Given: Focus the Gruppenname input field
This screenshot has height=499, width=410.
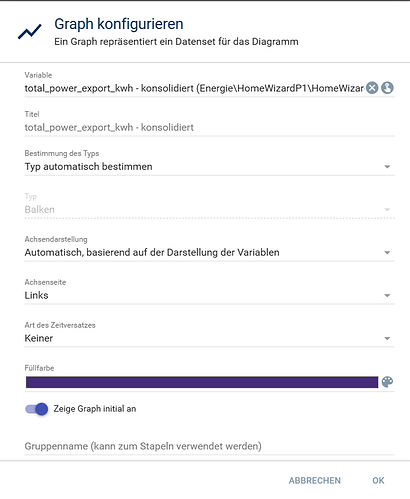Looking at the screenshot, I should coord(210,446).
